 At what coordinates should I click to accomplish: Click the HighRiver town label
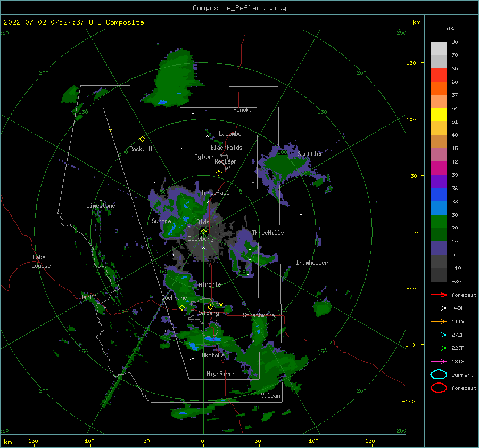point(221,374)
